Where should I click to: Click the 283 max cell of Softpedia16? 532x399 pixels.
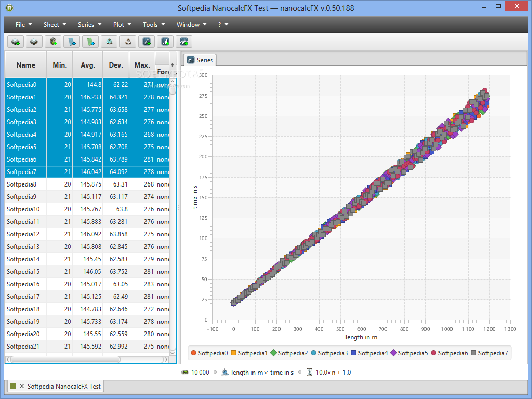tap(142, 284)
